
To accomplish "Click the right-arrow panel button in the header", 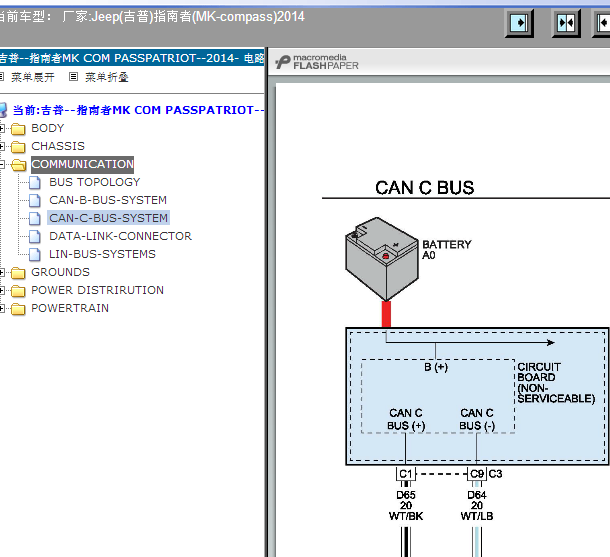I will (x=519, y=23).
